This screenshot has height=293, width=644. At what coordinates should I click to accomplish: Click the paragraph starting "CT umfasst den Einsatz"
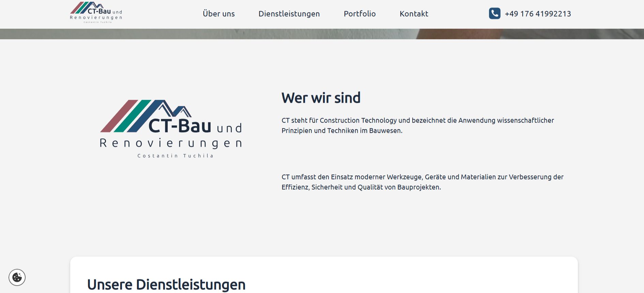tap(422, 182)
